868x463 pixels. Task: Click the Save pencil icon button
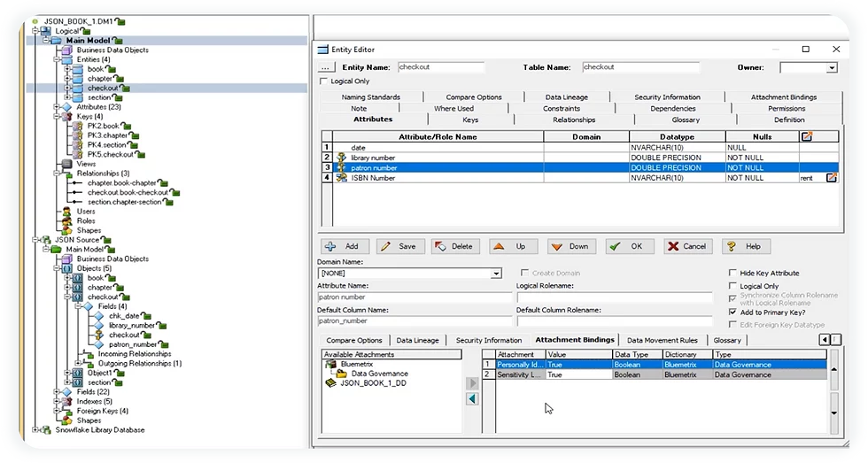399,246
